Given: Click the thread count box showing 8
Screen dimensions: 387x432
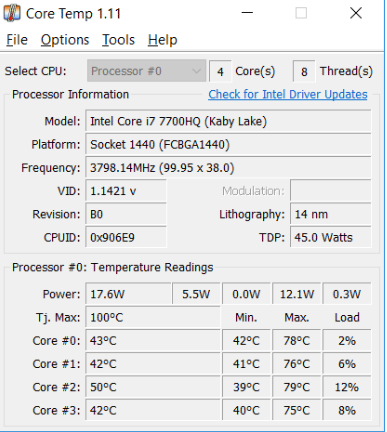Looking at the screenshot, I should pyautogui.click(x=304, y=71).
